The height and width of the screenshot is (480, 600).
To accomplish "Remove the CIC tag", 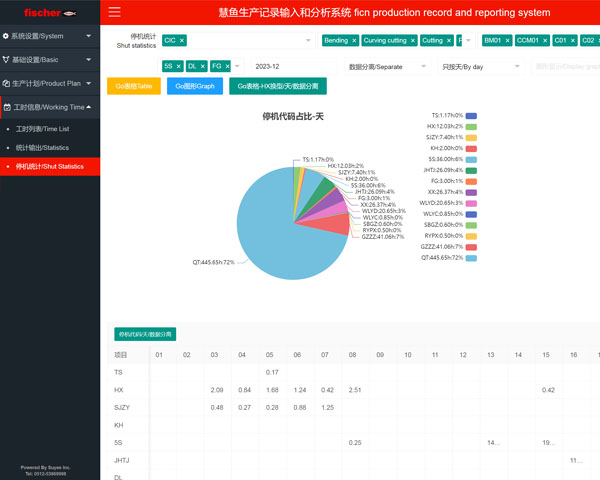I will pyautogui.click(x=182, y=41).
